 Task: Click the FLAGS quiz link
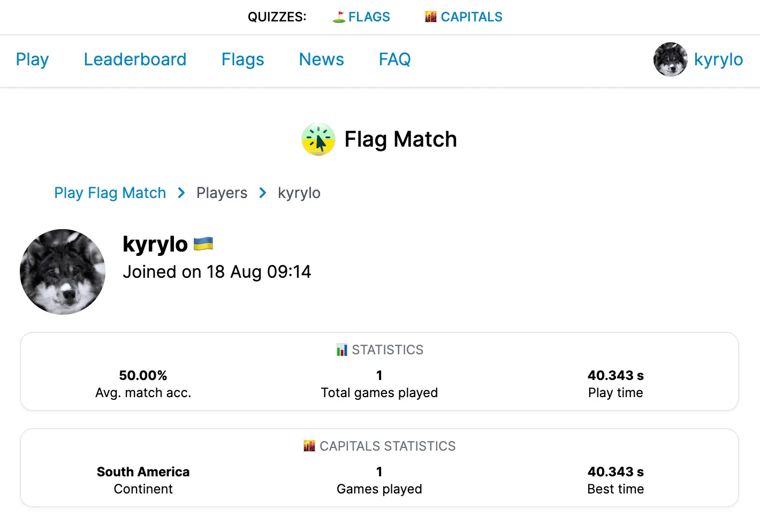(x=369, y=17)
